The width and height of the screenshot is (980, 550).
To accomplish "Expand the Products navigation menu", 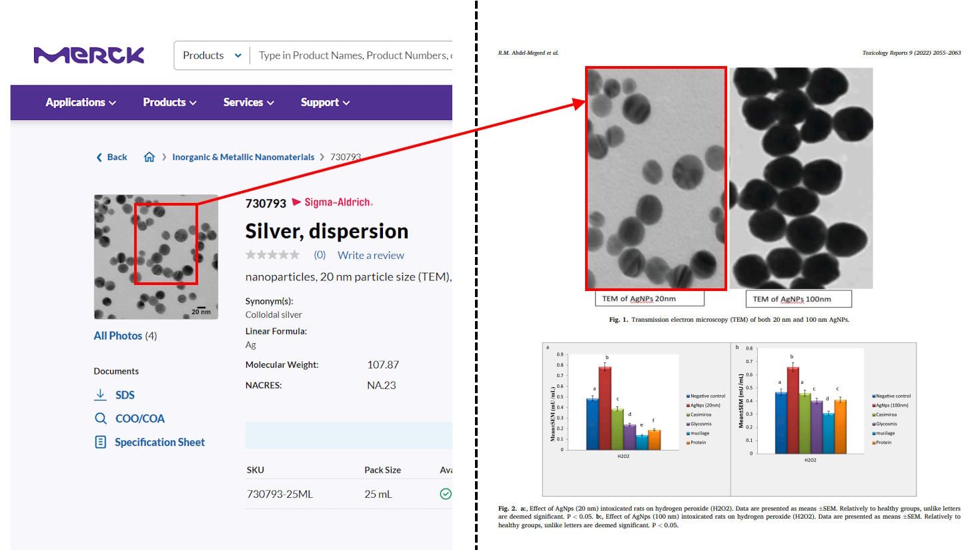I will click(x=169, y=102).
